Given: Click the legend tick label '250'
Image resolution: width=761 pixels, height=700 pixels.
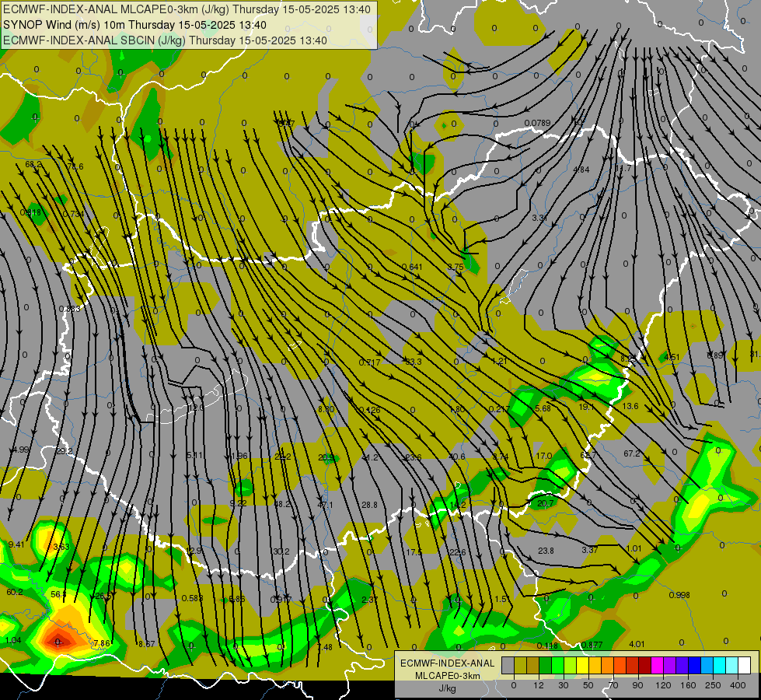Looking at the screenshot, I should (x=713, y=685).
